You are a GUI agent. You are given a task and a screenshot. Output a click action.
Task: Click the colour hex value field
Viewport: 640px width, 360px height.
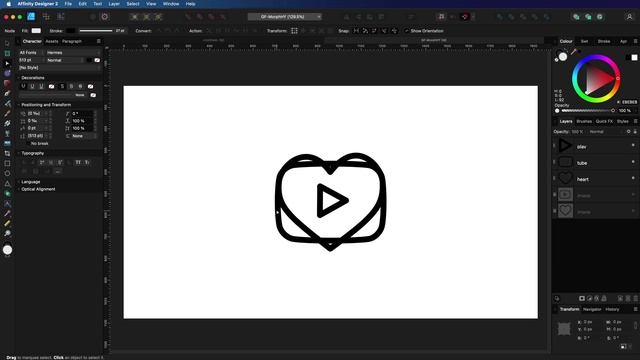(629, 102)
